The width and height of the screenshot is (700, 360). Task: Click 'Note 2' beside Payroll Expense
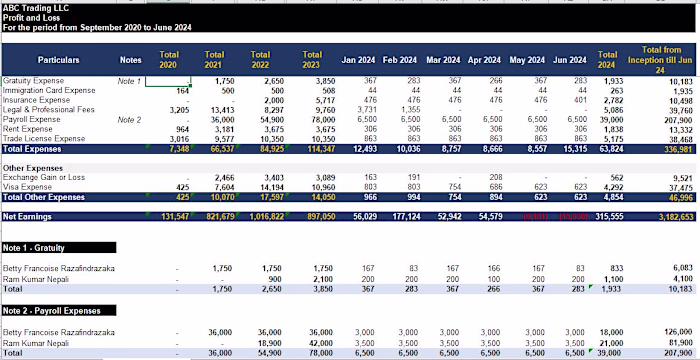click(129, 120)
